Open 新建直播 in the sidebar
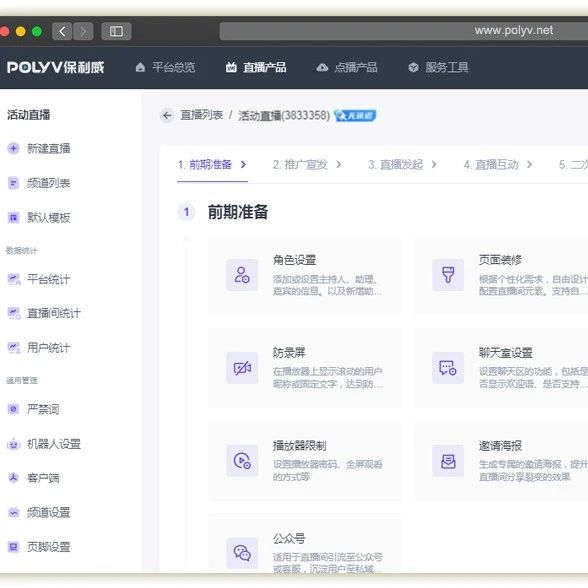The image size is (588, 588). click(x=48, y=148)
